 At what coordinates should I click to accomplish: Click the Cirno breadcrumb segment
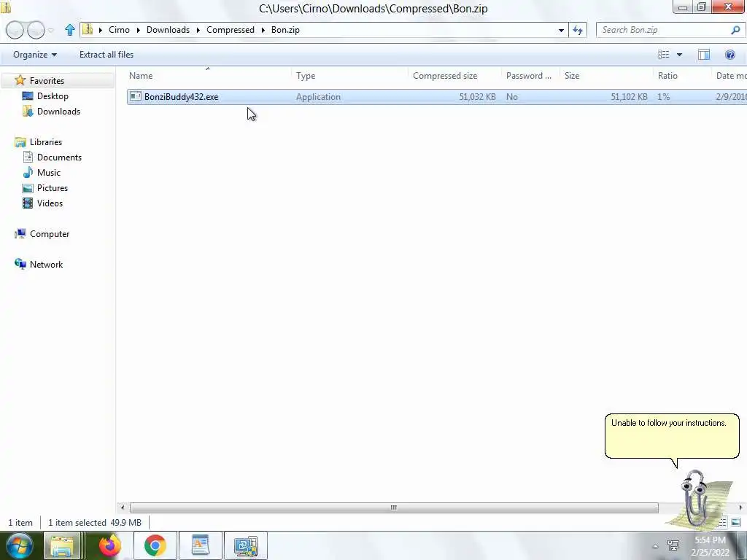(119, 29)
